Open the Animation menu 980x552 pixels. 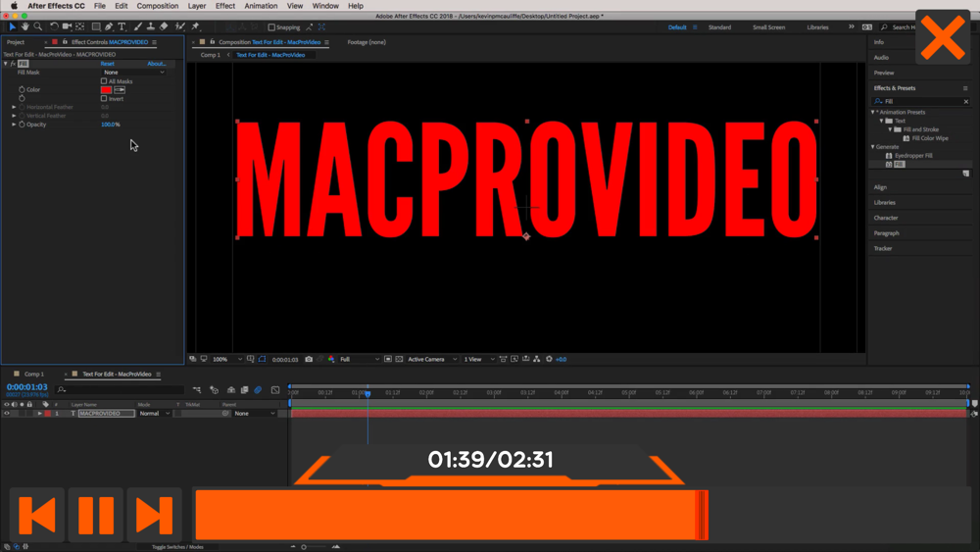[261, 6]
